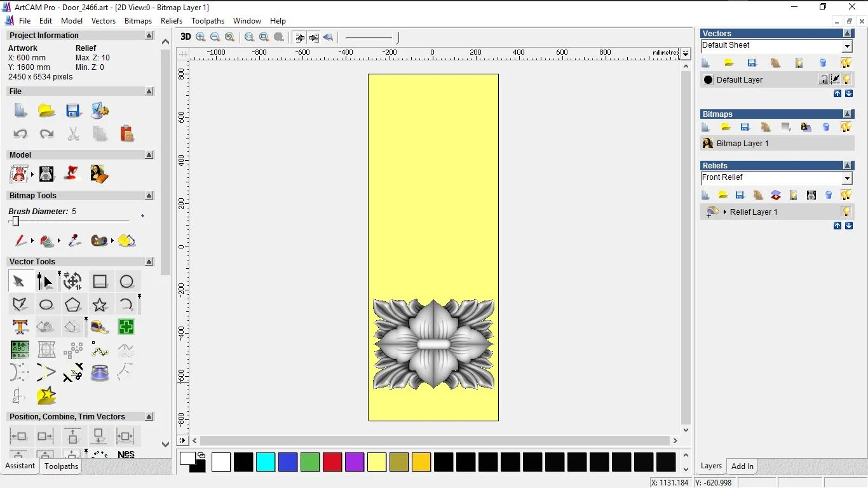Image resolution: width=868 pixels, height=488 pixels.
Task: Open the Default Sheet dropdown
Action: click(847, 46)
